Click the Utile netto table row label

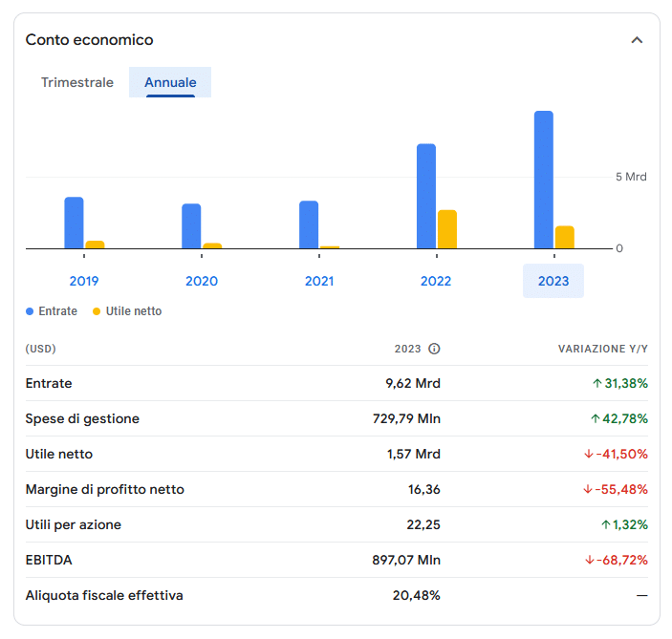(x=58, y=454)
